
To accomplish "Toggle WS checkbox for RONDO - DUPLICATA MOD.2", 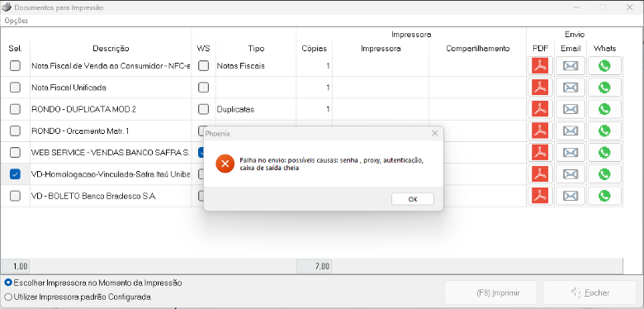I will pyautogui.click(x=203, y=109).
